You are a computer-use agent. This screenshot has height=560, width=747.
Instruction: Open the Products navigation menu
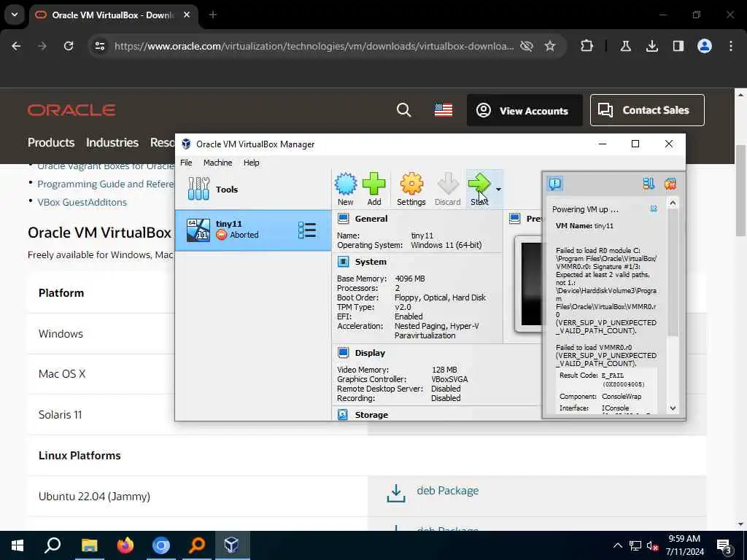point(51,142)
